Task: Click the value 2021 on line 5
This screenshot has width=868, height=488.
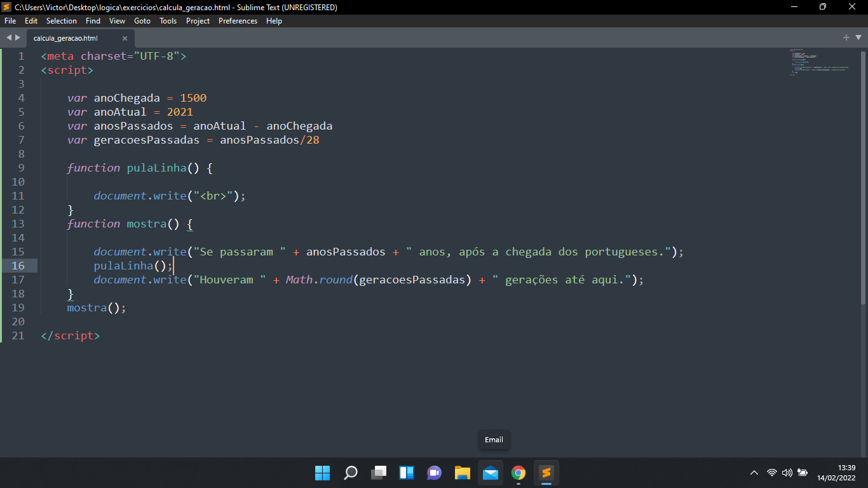Action: [x=180, y=112]
